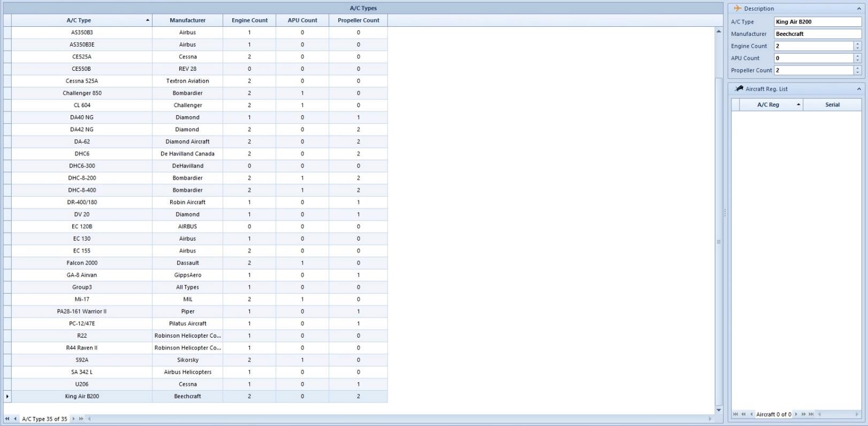Click the row indicator arrow of King Air B200
Screen dimensions: 868x426
(x=7, y=397)
